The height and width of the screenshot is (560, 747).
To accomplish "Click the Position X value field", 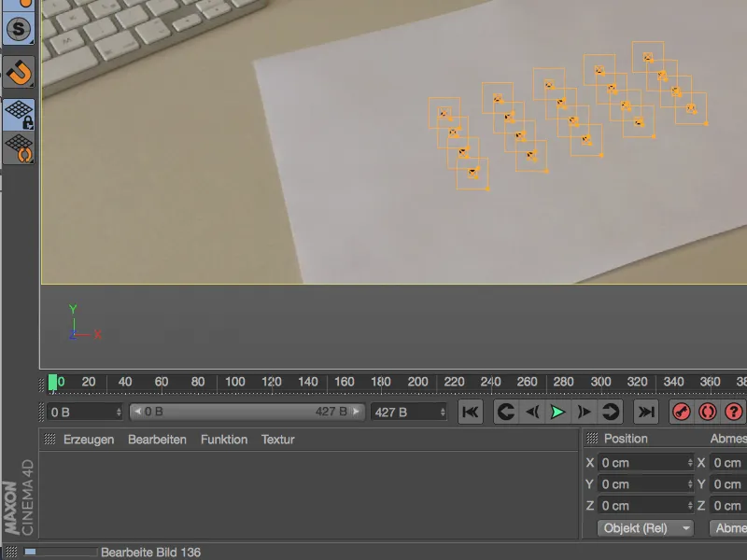I will tap(645, 463).
